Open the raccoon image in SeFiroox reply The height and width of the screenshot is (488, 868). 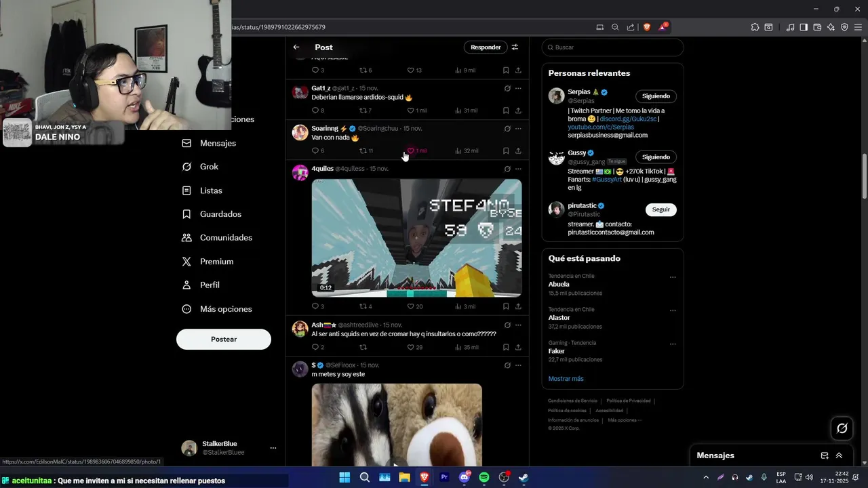pyautogui.click(x=397, y=425)
